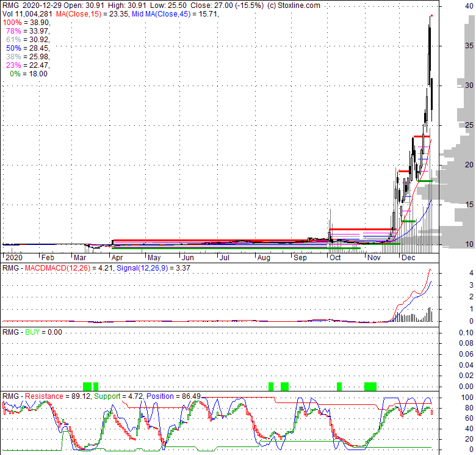Click the 61% = 30.92 Fibonacci level
This screenshot has width=476, height=455.
click(27, 40)
